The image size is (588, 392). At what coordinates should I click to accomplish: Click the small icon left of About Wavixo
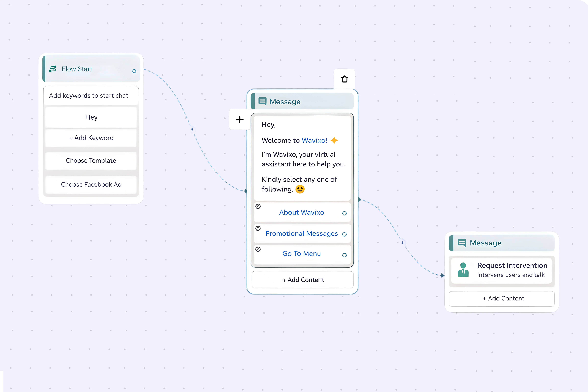(258, 207)
